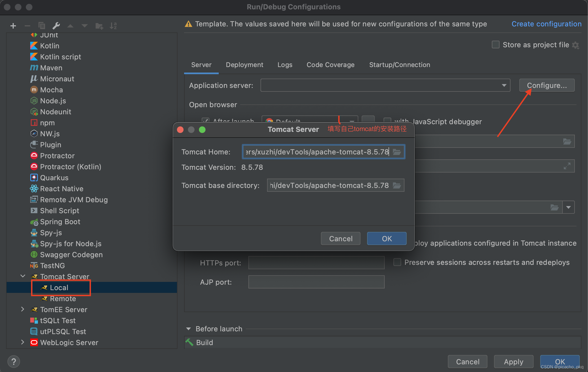Select Shell Script configuration type
The height and width of the screenshot is (372, 588).
point(59,210)
